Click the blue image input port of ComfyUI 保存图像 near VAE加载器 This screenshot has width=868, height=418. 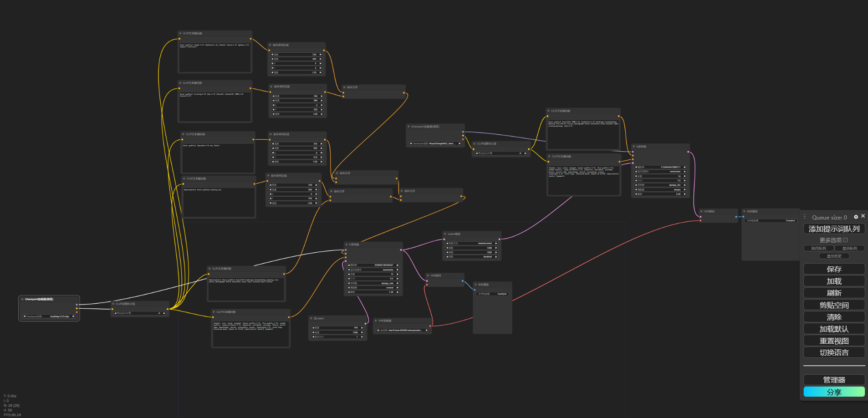[475, 290]
